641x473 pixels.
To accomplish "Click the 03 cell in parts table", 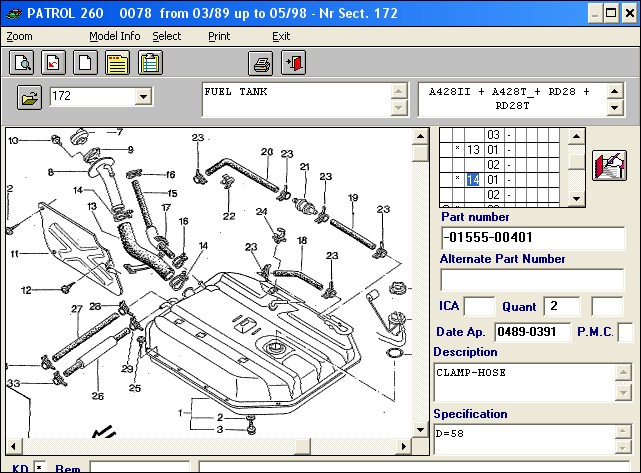I will 493,135.
